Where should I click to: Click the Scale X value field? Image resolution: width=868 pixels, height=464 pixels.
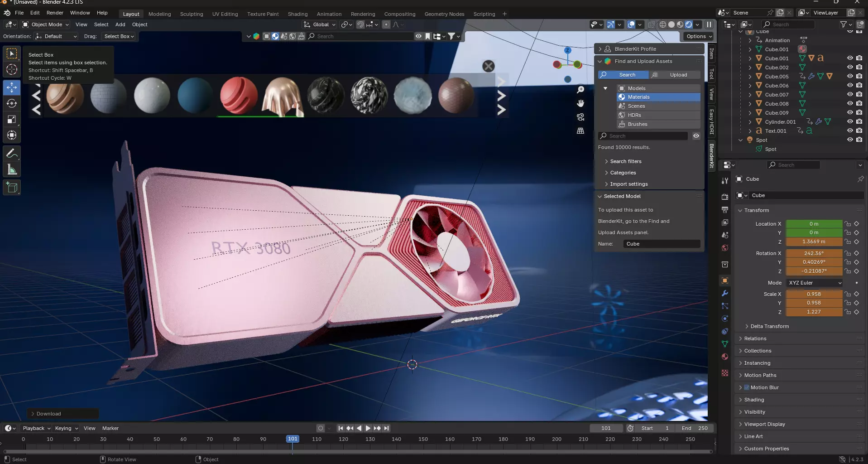click(814, 294)
